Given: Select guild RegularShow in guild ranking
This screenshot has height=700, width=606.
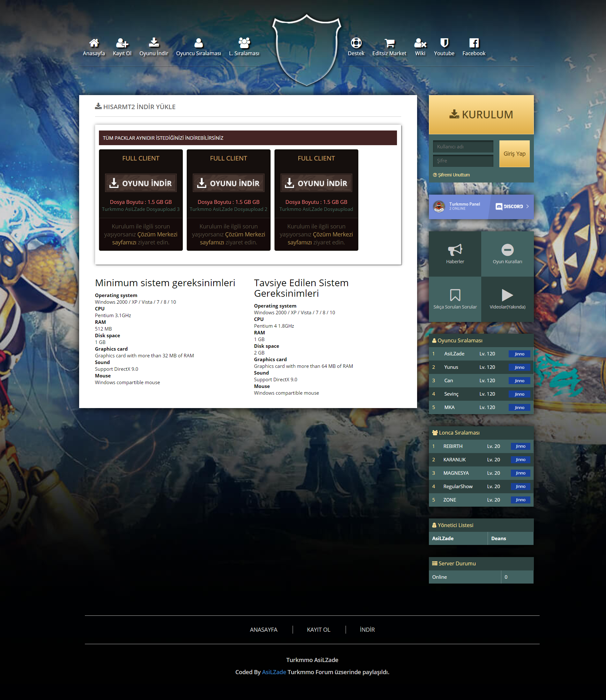Looking at the screenshot, I should 458,486.
